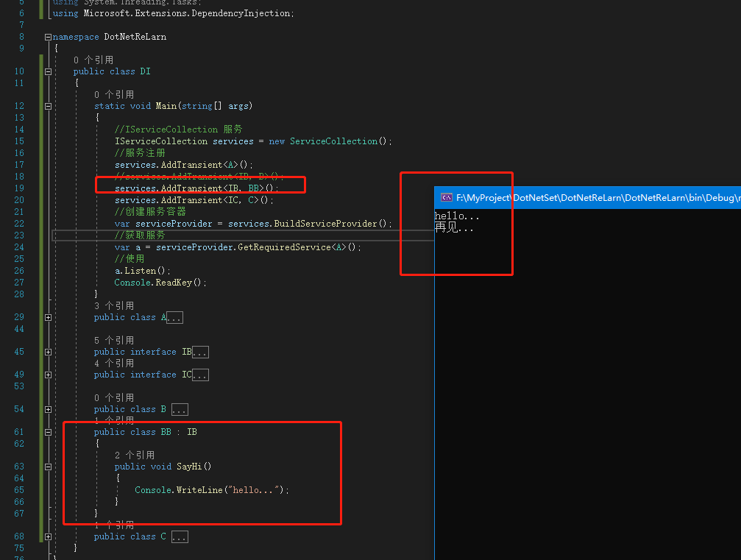Viewport: 741px width, 560px height.
Task: Click the ellipsis box after interface IC
Action: click(200, 375)
